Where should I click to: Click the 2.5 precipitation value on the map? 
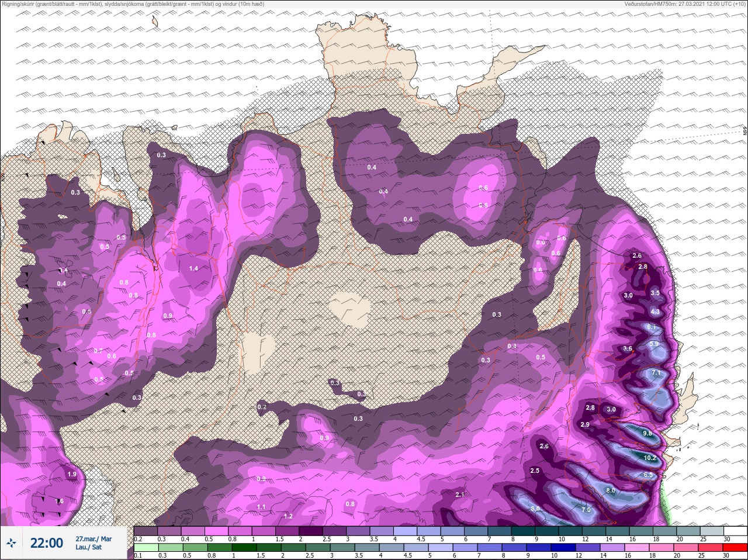[535, 471]
